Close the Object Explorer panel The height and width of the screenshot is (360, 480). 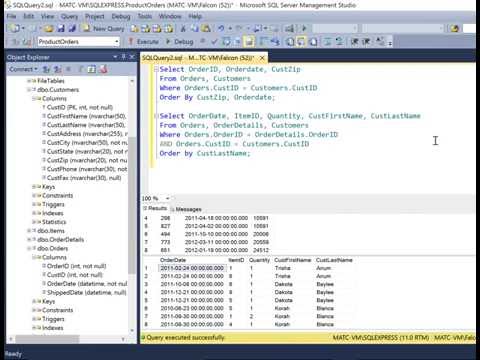(x=132, y=57)
